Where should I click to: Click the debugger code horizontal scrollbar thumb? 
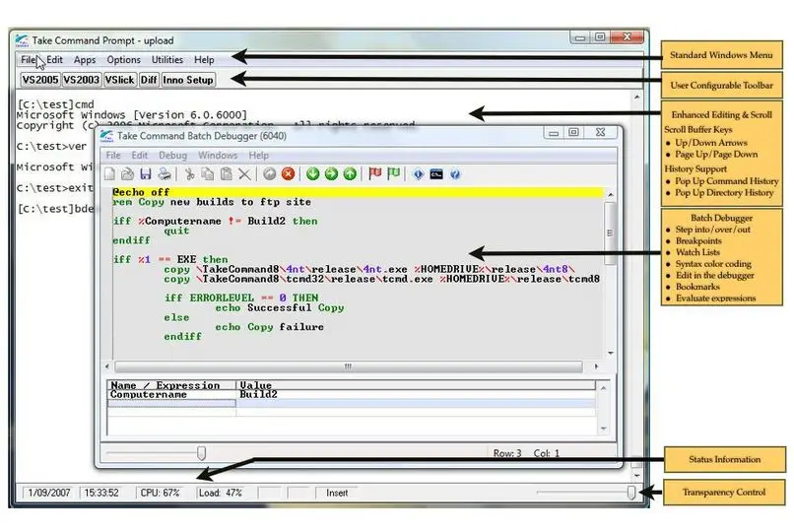[349, 366]
